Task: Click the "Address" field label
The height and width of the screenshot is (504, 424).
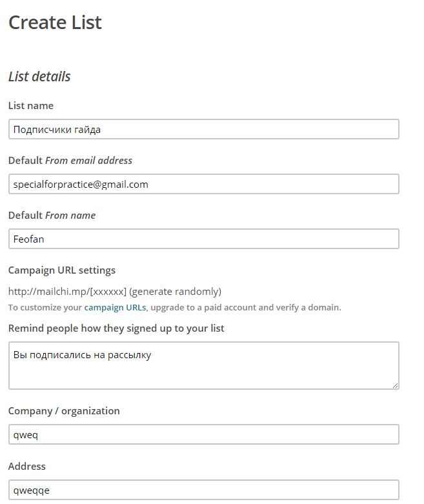Action: [27, 466]
